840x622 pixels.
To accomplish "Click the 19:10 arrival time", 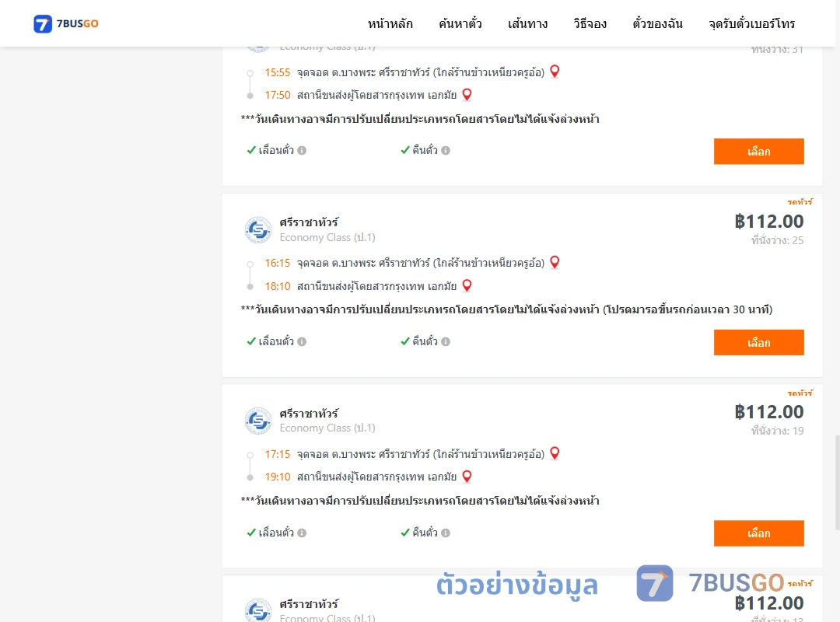I will pyautogui.click(x=278, y=477).
